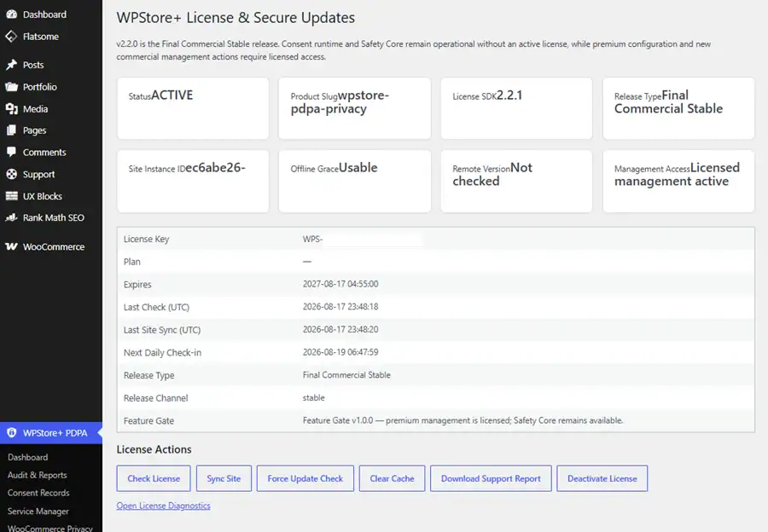
Task: Click the Pages document icon
Action: point(11,130)
